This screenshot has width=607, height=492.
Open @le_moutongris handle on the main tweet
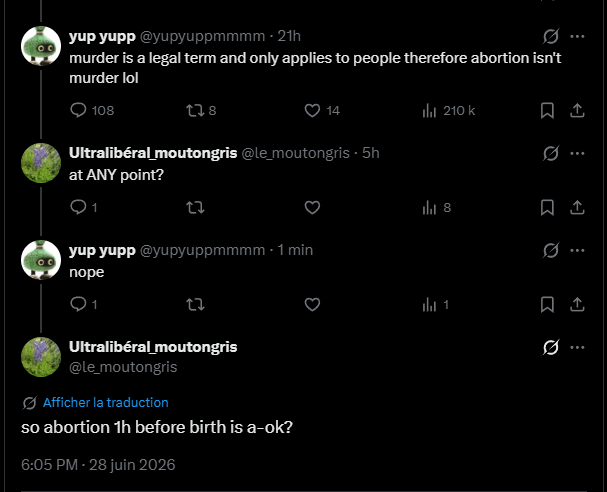(123, 367)
